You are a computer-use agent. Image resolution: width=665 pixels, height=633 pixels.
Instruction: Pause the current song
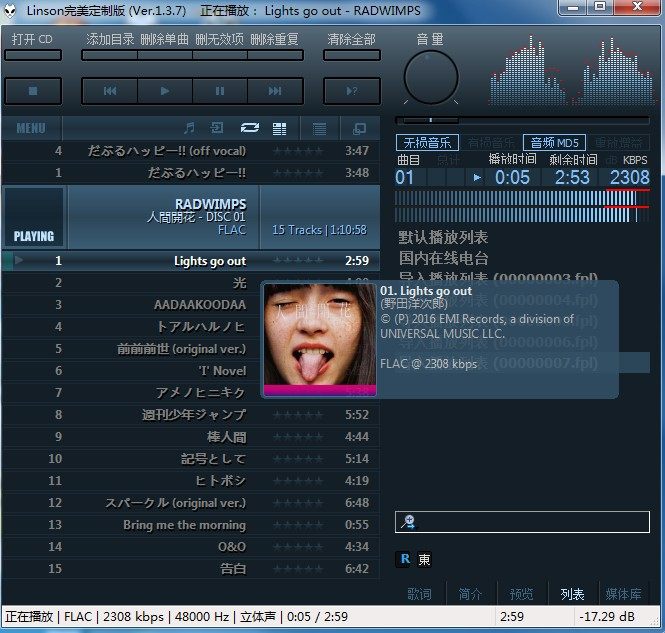pos(220,91)
